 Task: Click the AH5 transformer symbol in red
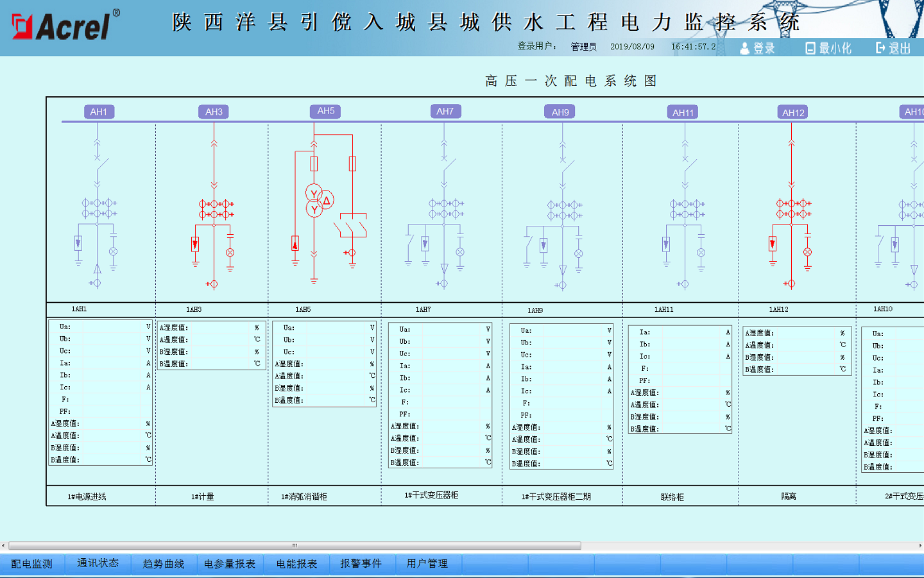point(318,201)
